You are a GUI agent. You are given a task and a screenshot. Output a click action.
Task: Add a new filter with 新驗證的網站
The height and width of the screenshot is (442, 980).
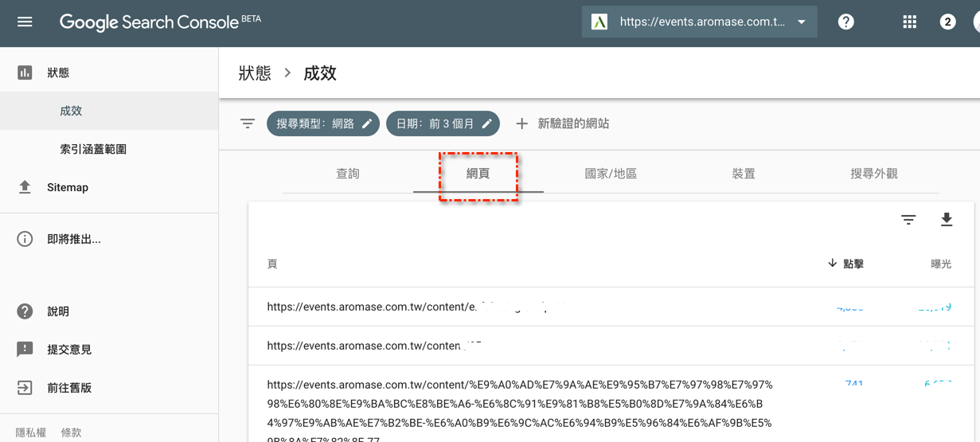click(x=563, y=123)
